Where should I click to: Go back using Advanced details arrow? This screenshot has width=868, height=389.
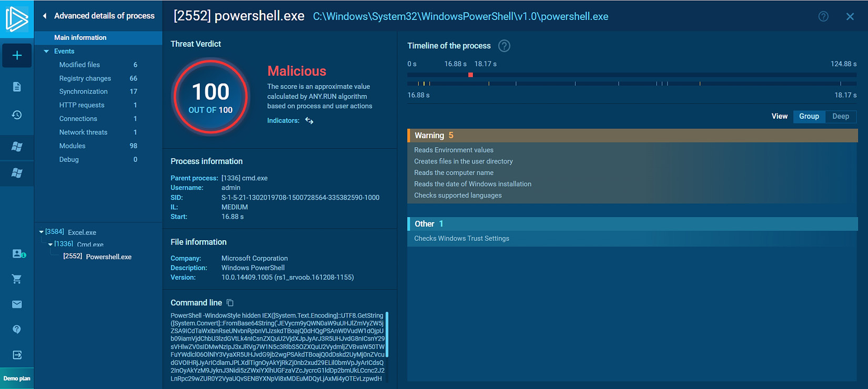click(x=45, y=16)
